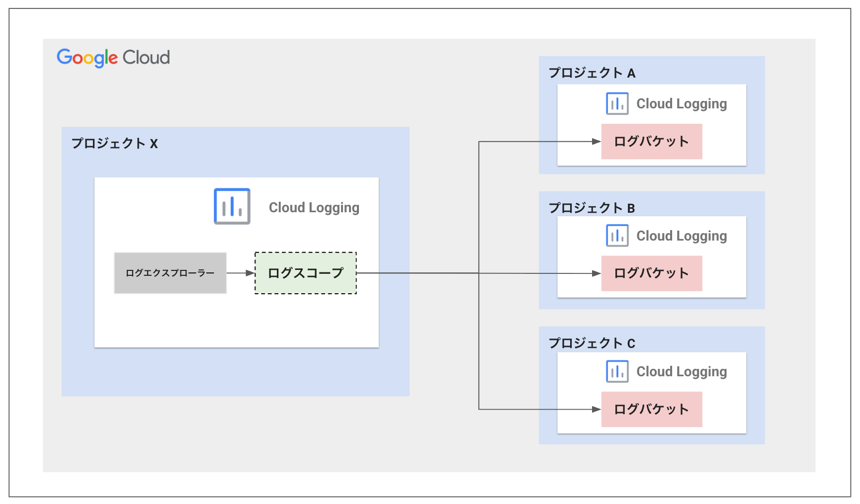Click the arrowhead entering プロジェクト A's ログバケット
Viewport: 860px width, 504px height.
[x=596, y=142]
